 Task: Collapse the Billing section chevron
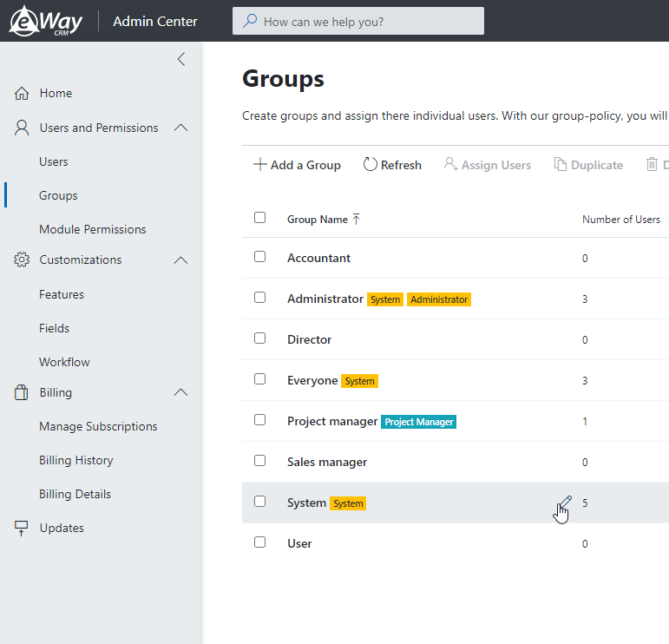180,392
